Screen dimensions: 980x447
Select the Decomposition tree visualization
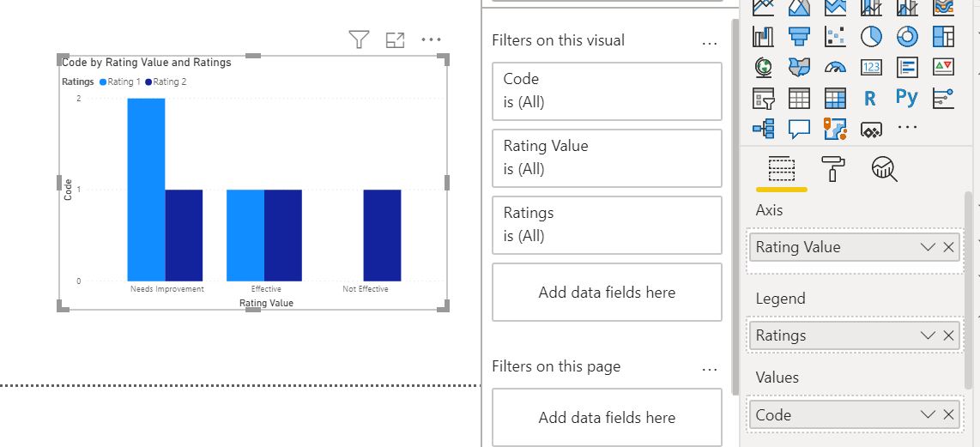pos(763,128)
